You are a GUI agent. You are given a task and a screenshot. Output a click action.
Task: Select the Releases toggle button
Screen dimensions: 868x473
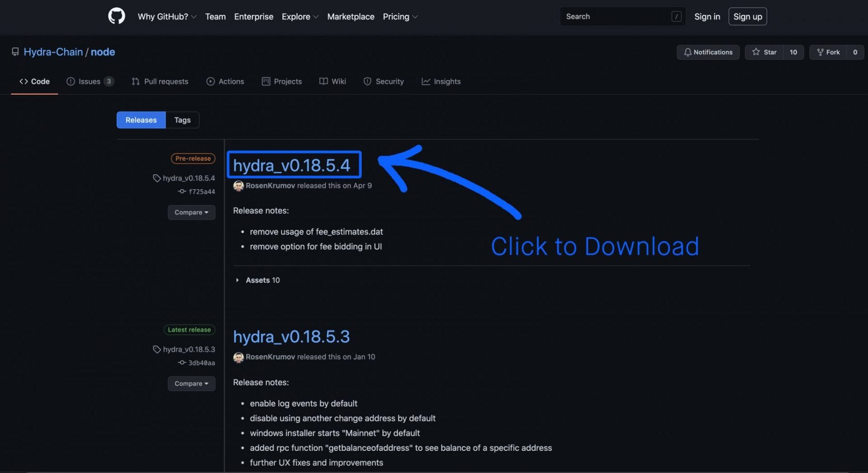141,120
